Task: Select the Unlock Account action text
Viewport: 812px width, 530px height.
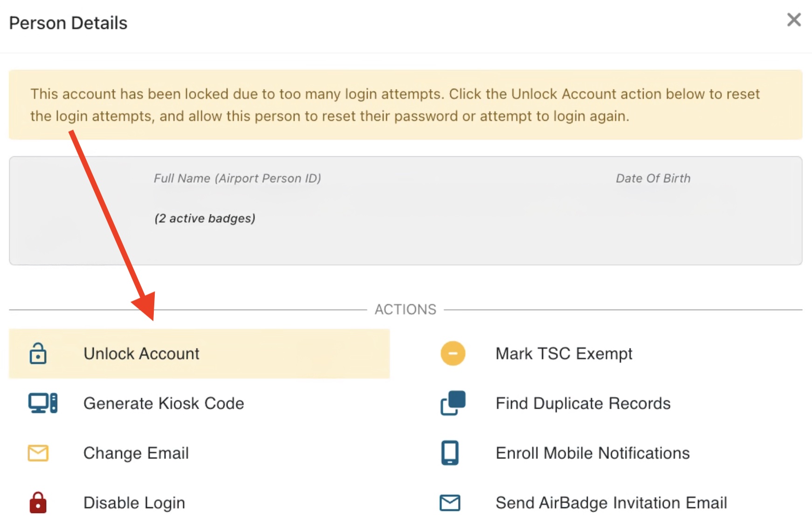Action: click(x=141, y=354)
